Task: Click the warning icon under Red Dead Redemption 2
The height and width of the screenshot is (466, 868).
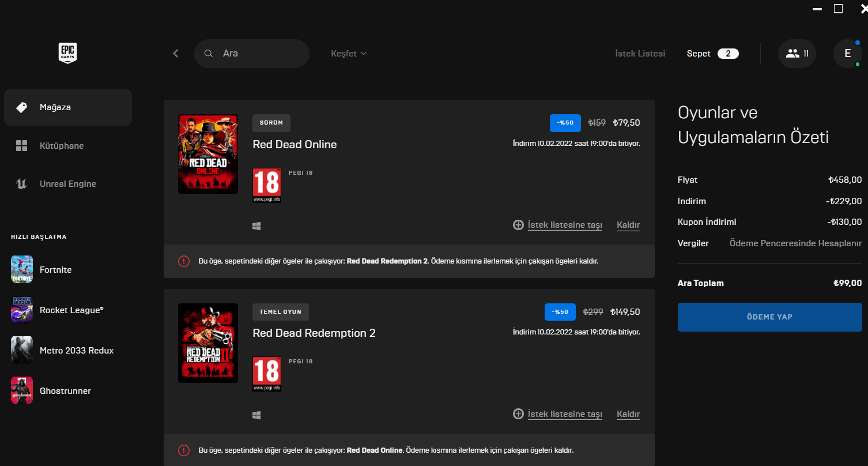Action: point(184,450)
